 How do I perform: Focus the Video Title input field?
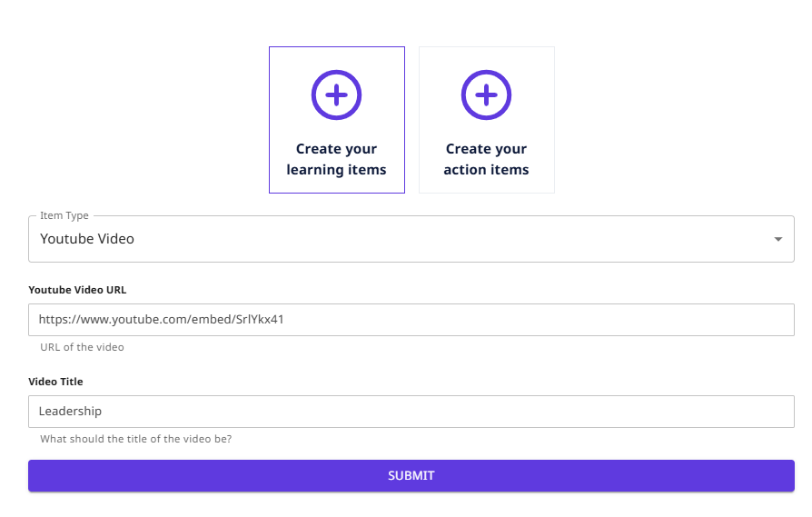click(545, 412)
